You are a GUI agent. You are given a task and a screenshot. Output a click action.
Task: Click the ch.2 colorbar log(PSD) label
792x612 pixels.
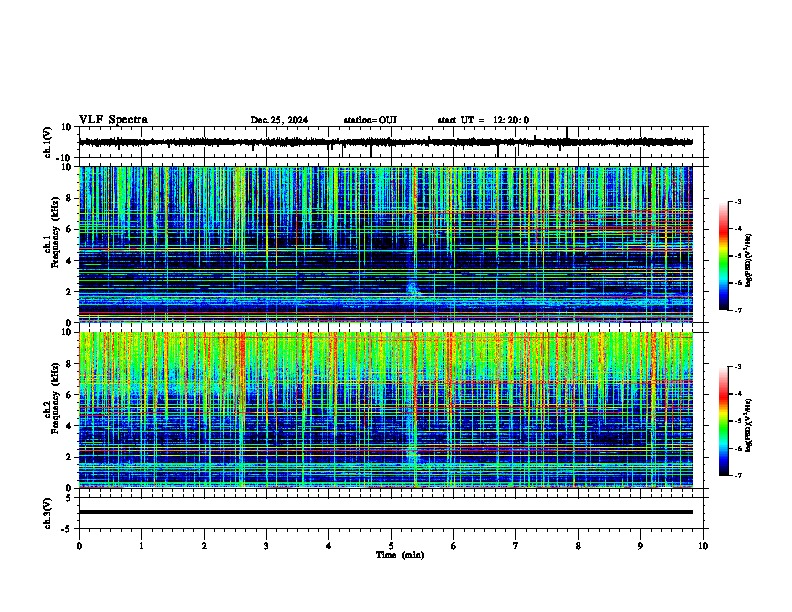click(749, 426)
